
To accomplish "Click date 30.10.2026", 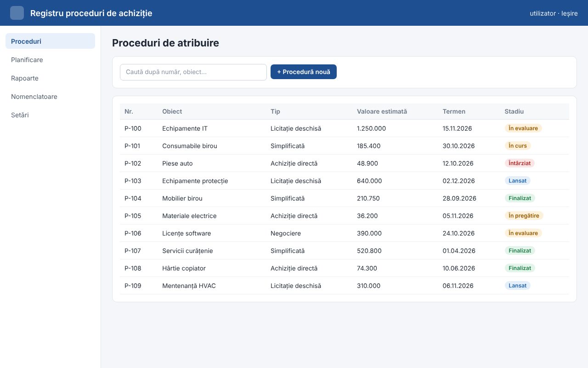I will coord(459,146).
